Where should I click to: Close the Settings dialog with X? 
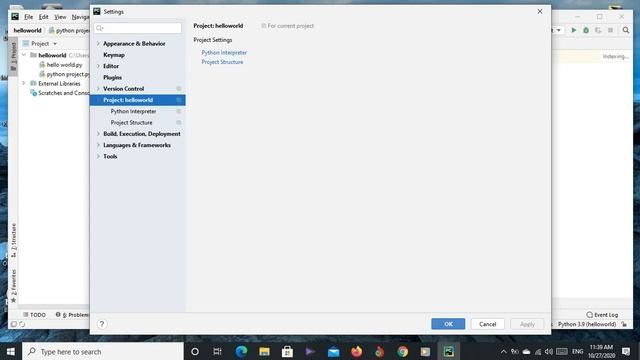(x=540, y=11)
